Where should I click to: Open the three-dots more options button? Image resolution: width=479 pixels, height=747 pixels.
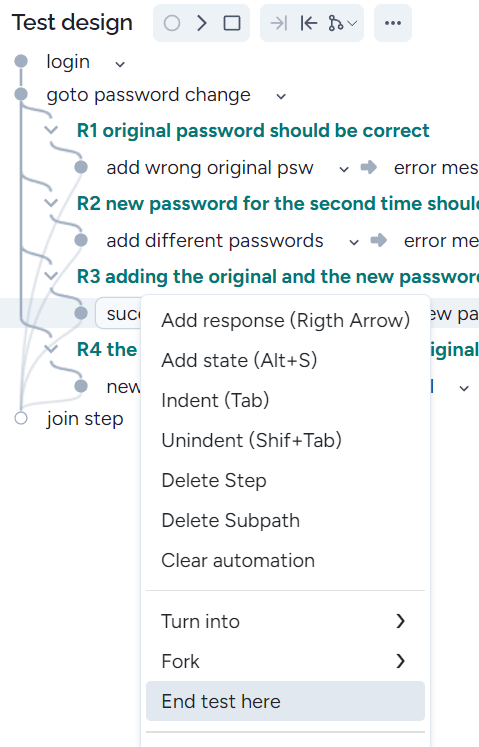[x=393, y=23]
